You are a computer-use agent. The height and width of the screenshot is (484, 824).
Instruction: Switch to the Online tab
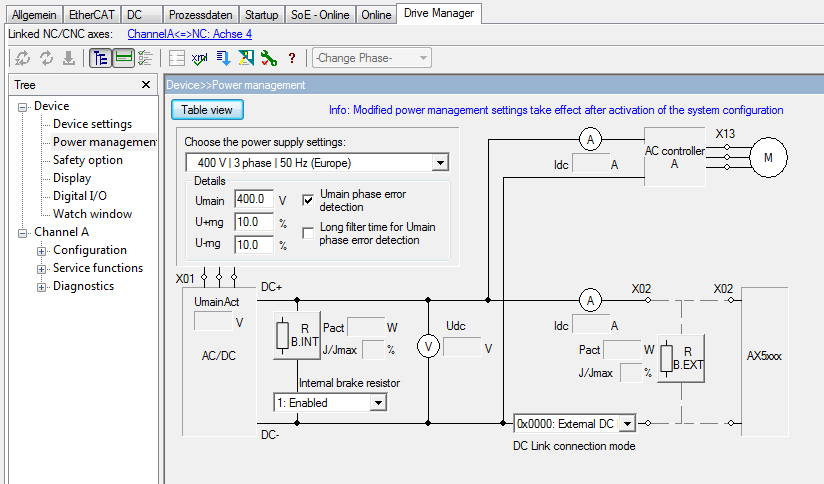click(x=376, y=15)
